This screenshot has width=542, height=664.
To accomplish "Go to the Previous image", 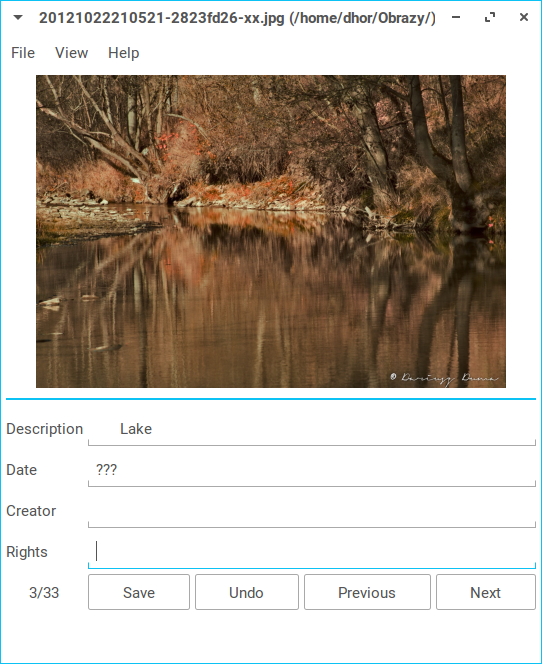I will click(x=368, y=592).
